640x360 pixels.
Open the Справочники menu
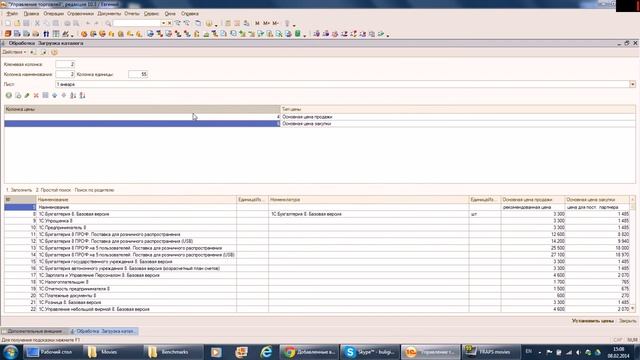tap(80, 13)
